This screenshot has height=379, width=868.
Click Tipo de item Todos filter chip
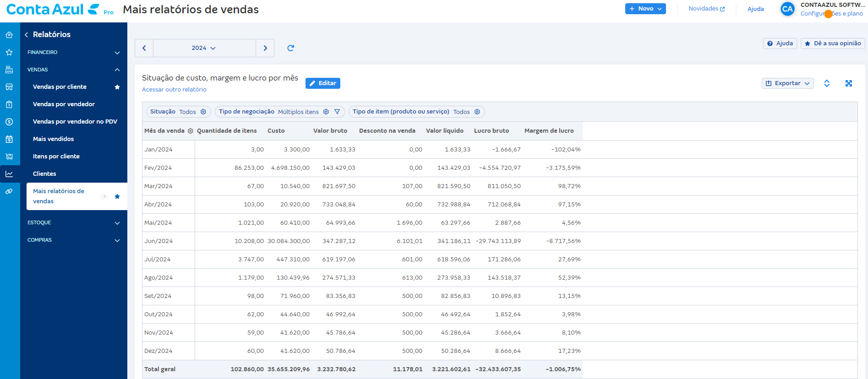pyautogui.click(x=417, y=112)
